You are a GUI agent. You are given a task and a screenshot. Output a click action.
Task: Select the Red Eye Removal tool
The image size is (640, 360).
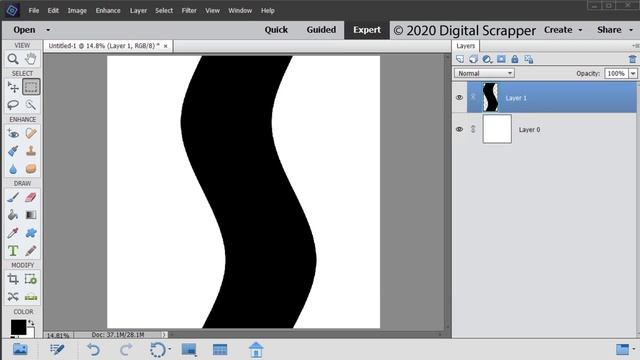click(13, 133)
